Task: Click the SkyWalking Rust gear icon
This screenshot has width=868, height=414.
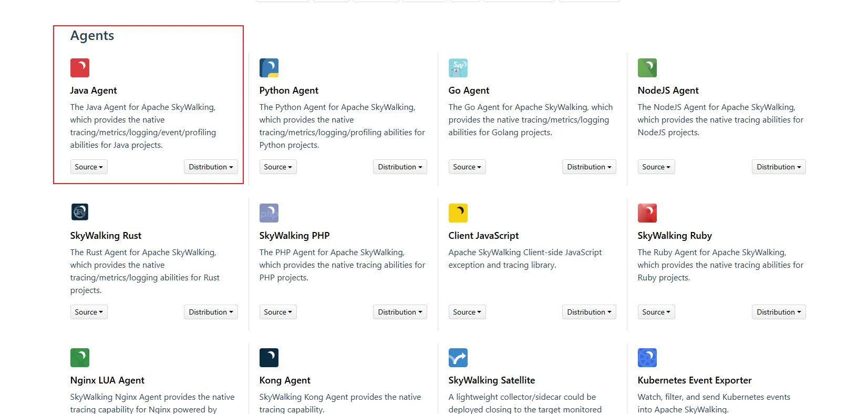Action: click(80, 212)
